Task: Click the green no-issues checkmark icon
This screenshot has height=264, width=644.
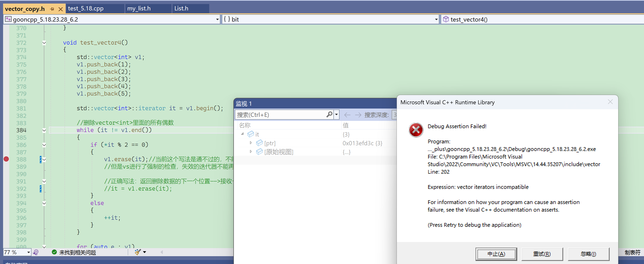Action: [x=54, y=252]
